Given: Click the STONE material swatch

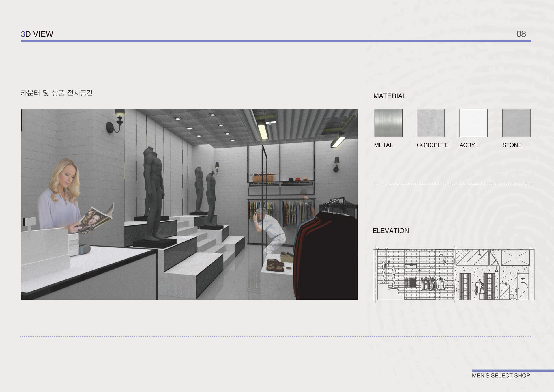Looking at the screenshot, I should pos(516,123).
